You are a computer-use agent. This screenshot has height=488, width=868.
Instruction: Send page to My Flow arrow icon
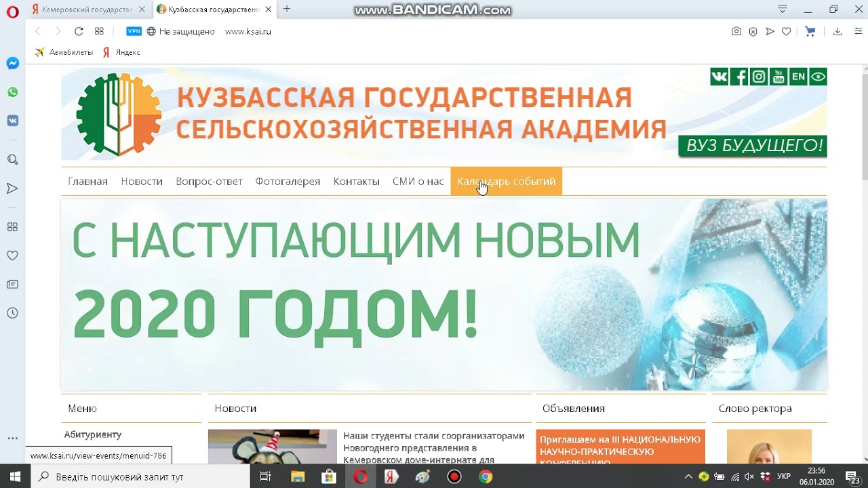pos(770,31)
